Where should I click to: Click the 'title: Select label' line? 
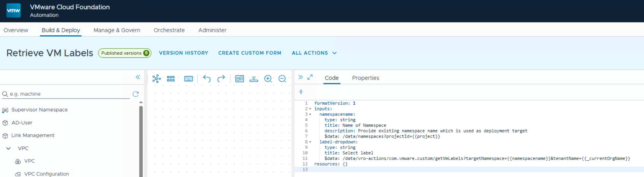coord(349,153)
